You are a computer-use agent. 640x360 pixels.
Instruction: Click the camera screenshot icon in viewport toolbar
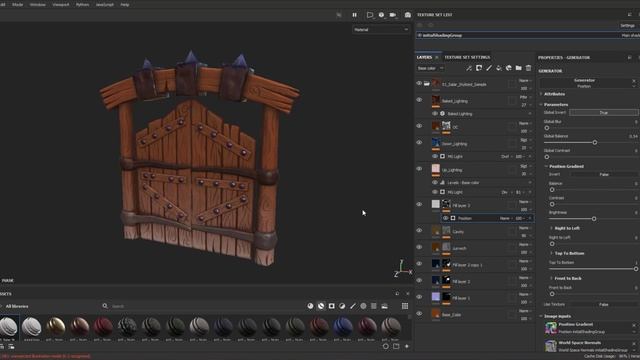[x=407, y=15]
